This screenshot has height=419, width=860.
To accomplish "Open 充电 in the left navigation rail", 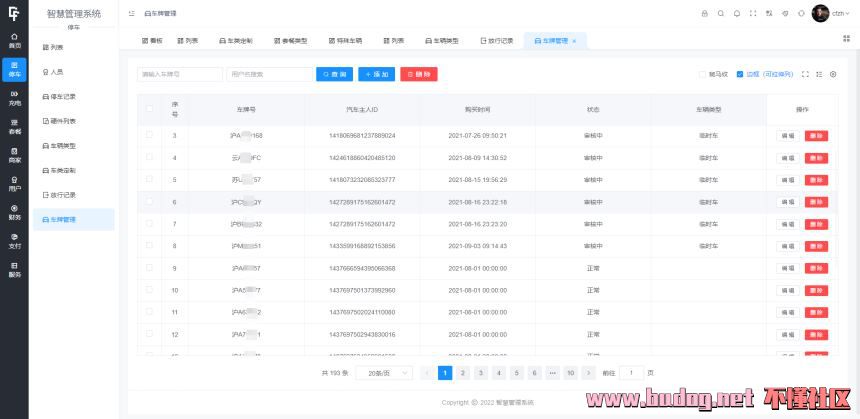I will pyautogui.click(x=14, y=99).
